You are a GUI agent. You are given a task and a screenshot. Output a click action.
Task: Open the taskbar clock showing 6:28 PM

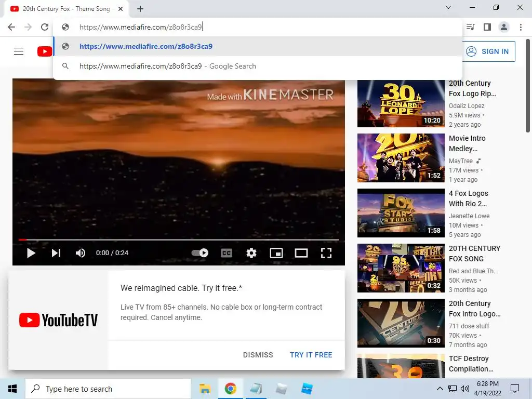pos(488,389)
